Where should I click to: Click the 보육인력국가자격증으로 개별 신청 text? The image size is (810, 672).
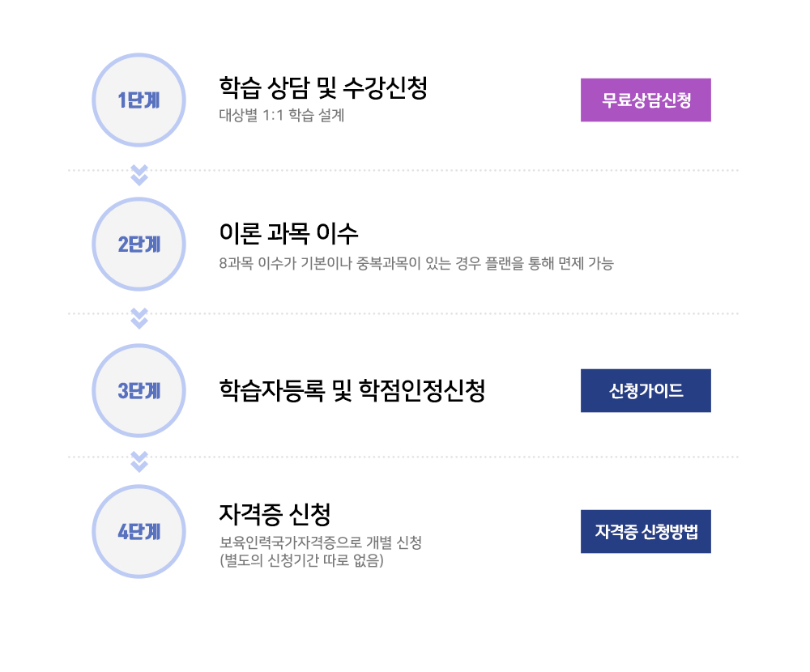[321, 543]
